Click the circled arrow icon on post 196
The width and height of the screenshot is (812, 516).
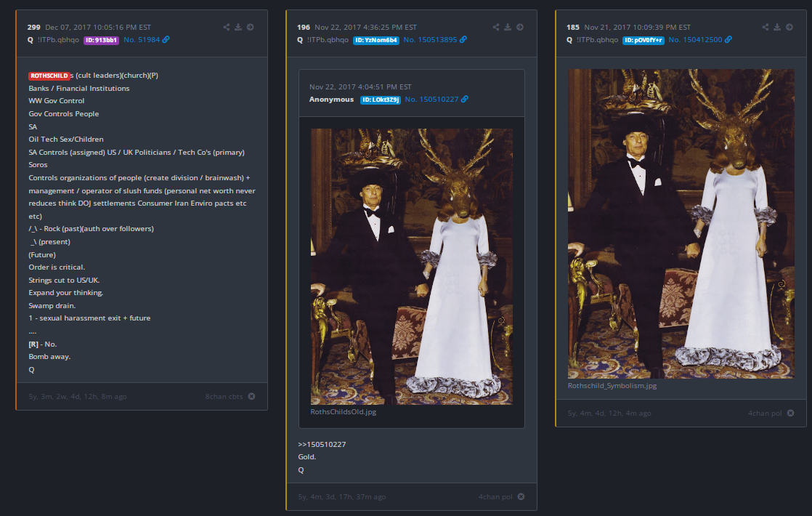[520, 27]
